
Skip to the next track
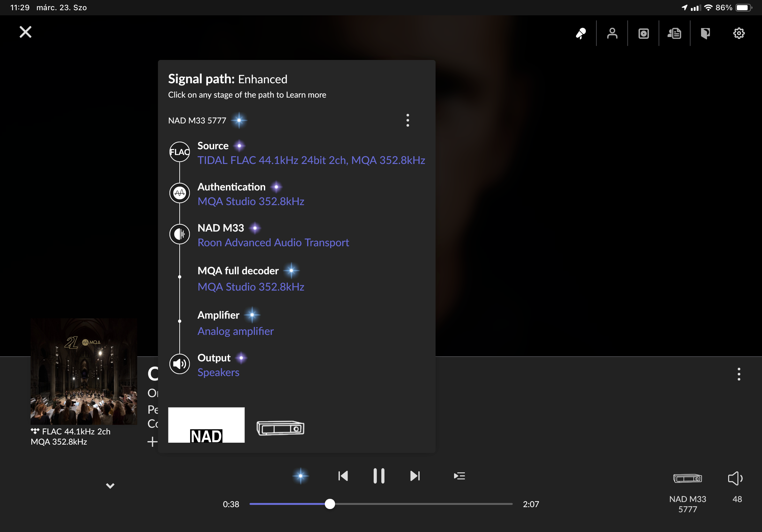click(415, 476)
